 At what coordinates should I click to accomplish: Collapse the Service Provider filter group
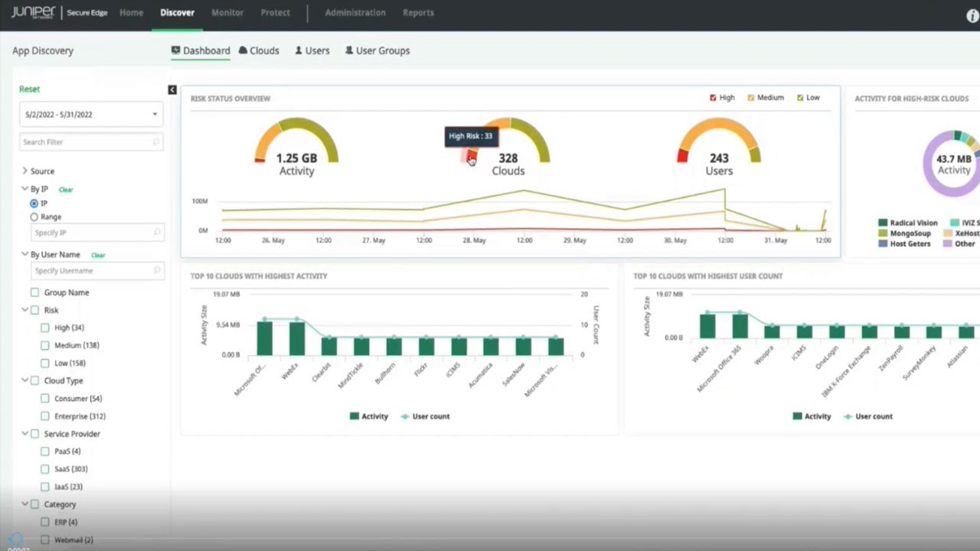pos(24,434)
